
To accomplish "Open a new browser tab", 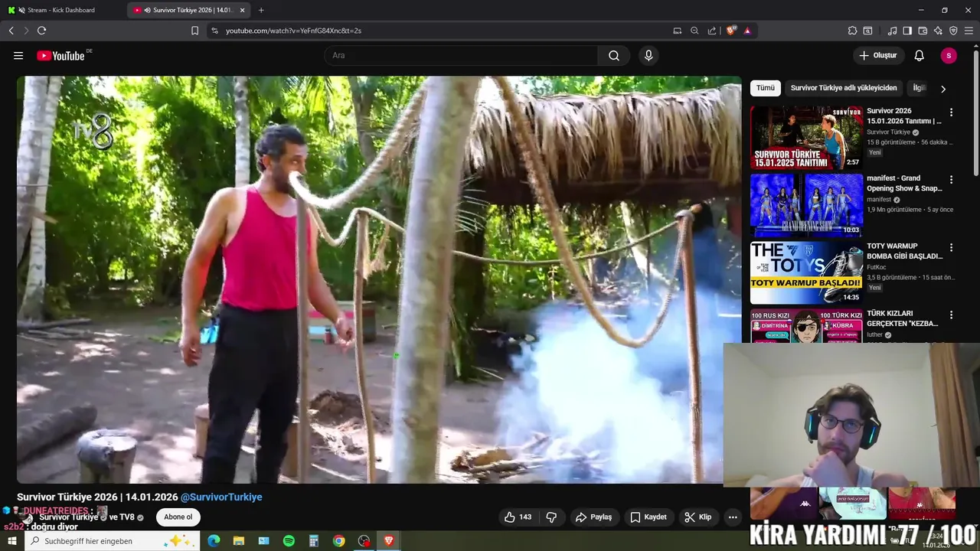I will tap(261, 10).
